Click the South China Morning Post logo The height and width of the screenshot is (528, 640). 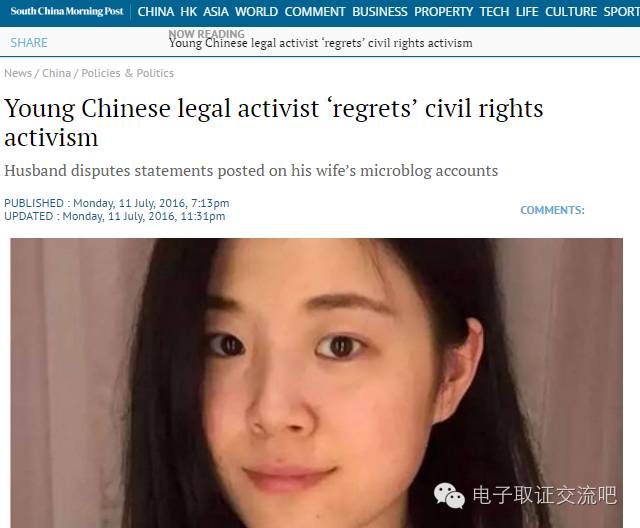[x=67, y=11]
